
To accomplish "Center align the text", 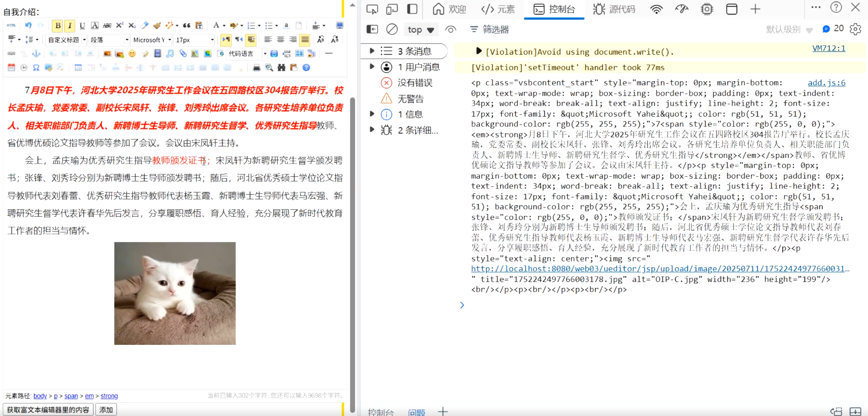I will 280,39.
